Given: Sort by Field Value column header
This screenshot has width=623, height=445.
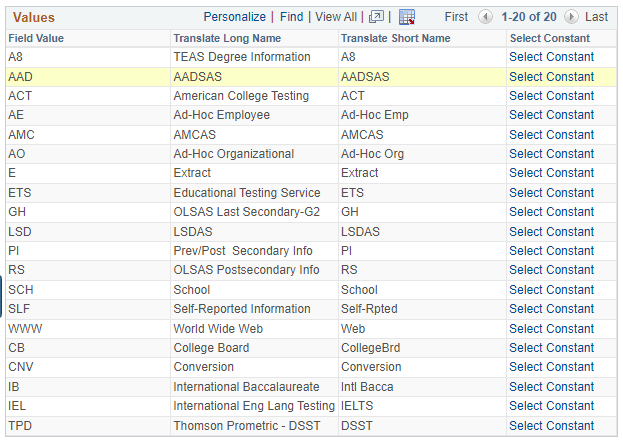Looking at the screenshot, I should click(x=36, y=38).
